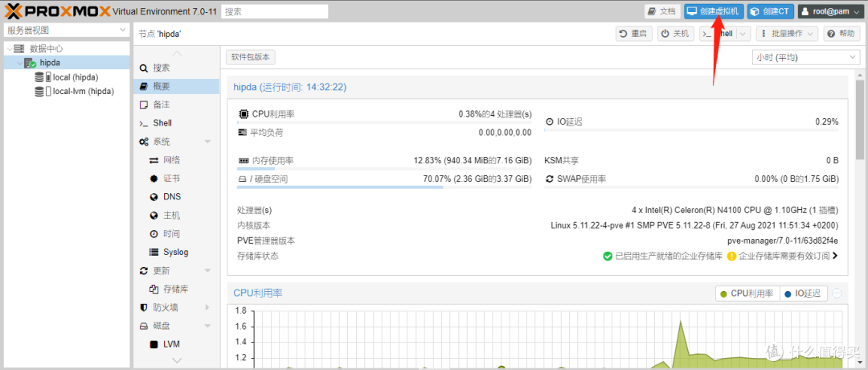Select the Syslog menu item
Screen dimensions: 868x370
pos(175,253)
